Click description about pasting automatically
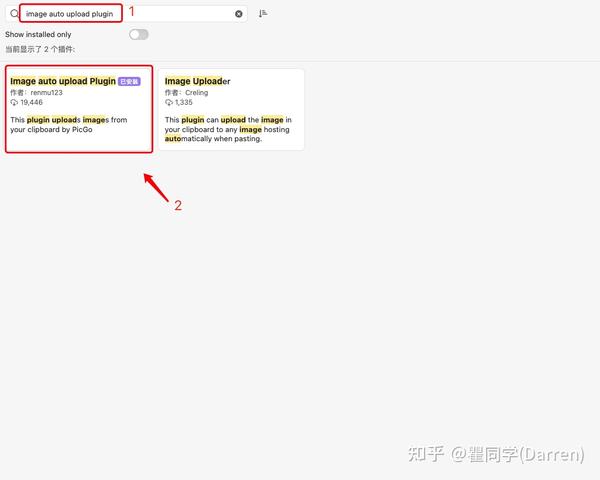 click(228, 129)
